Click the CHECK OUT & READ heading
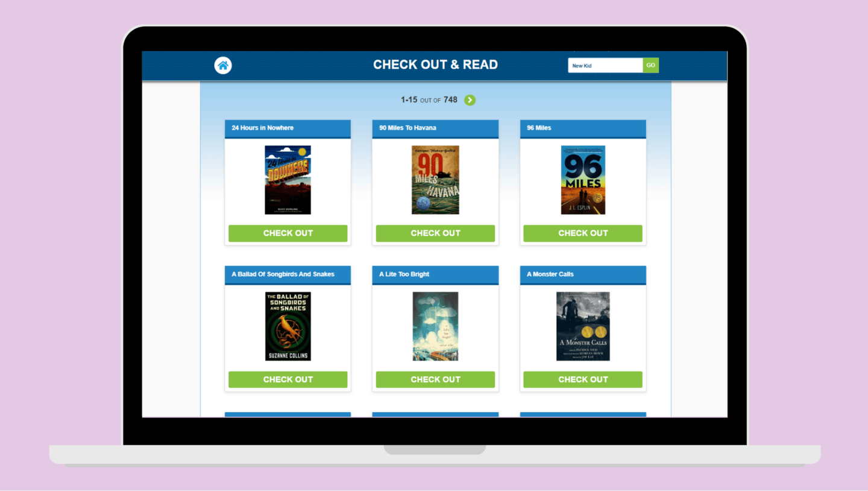The image size is (868, 491). pos(435,65)
